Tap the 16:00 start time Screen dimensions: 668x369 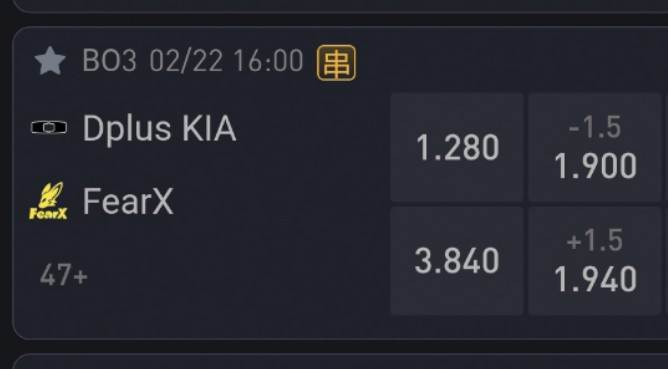pos(268,61)
